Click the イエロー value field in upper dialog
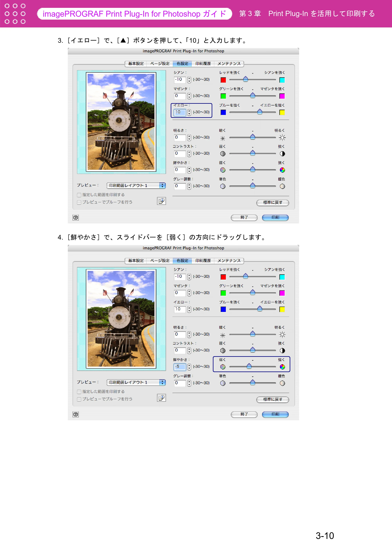 [x=180, y=112]
